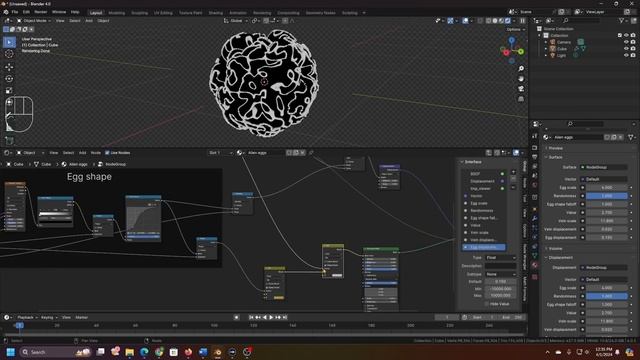Toggle Collection exclude checkbox in outliner

tap(620, 36)
